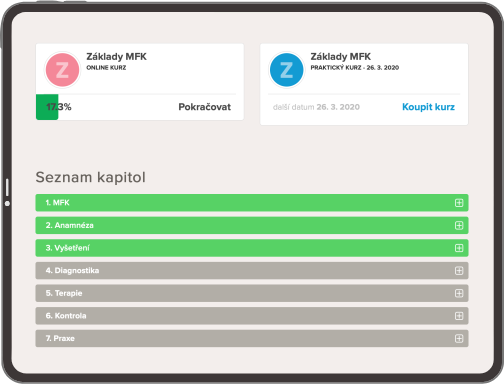This screenshot has width=504, height=384.
Task: Expand chapter 1. MFK with plus icon
Action: [x=459, y=203]
